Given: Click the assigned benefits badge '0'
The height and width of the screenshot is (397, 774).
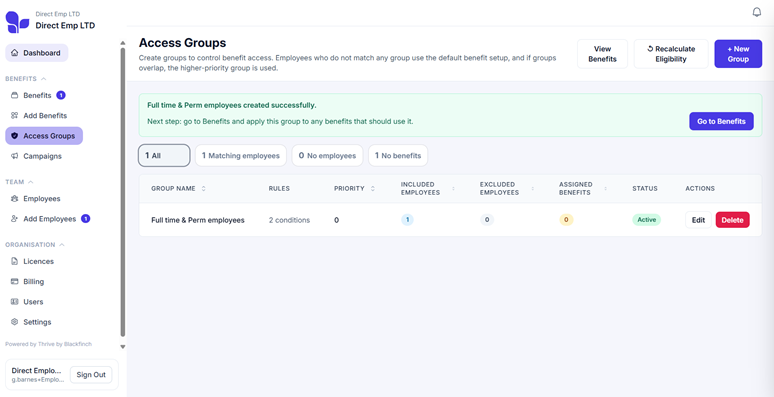Looking at the screenshot, I should pos(566,220).
